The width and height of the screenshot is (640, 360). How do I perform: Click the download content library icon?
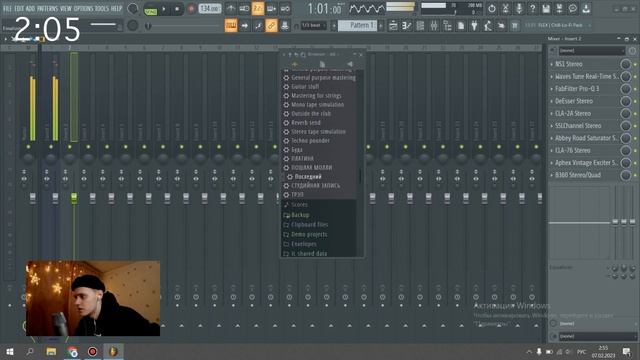point(586,8)
